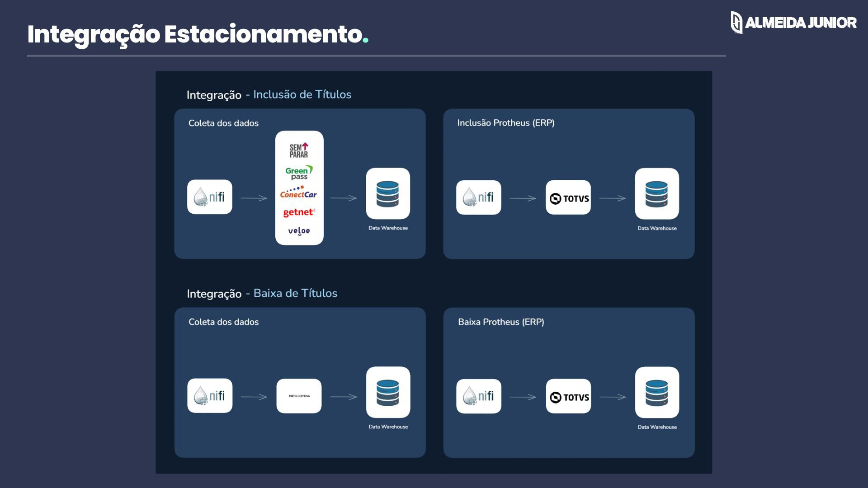Click the Integração Estacionamento title
Viewport: 868px width, 488px height.
tap(194, 34)
